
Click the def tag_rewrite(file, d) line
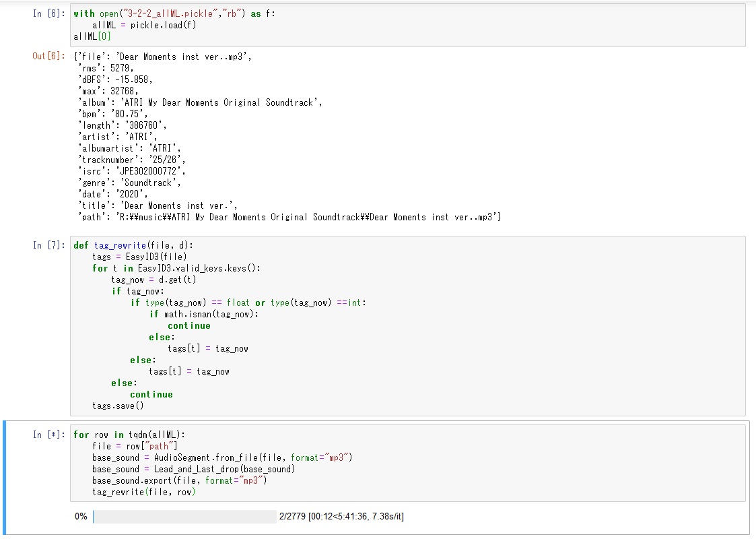[x=133, y=245]
